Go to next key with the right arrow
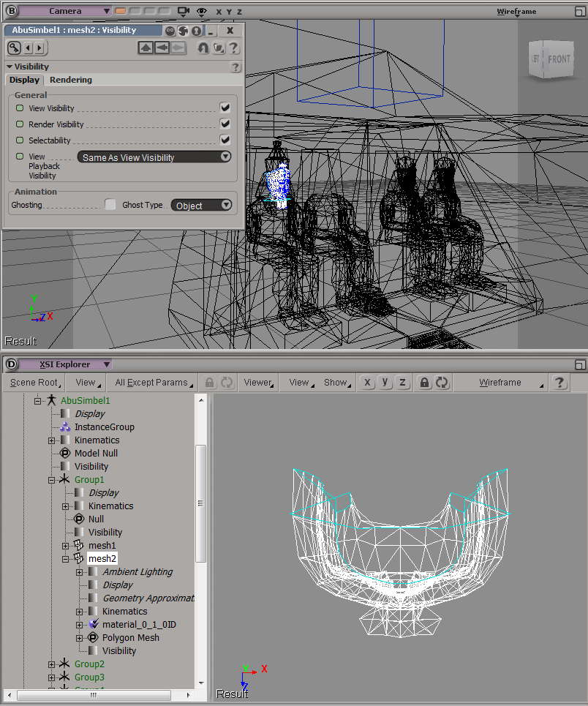588x706 pixels. (x=39, y=48)
